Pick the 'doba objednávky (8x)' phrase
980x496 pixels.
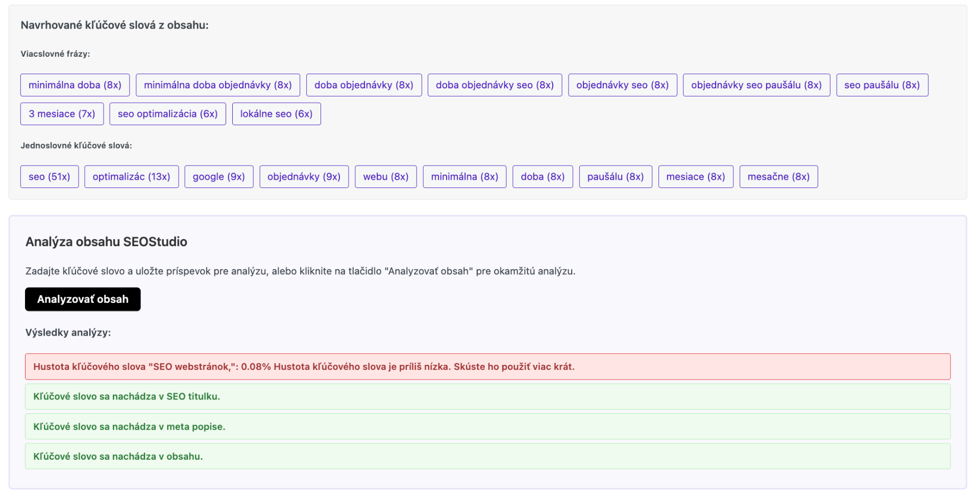click(364, 85)
